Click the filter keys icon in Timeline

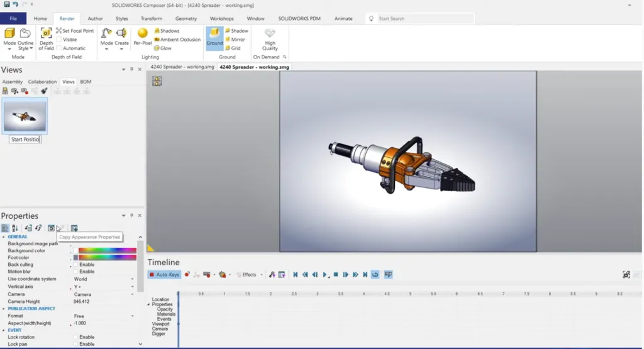(272, 275)
